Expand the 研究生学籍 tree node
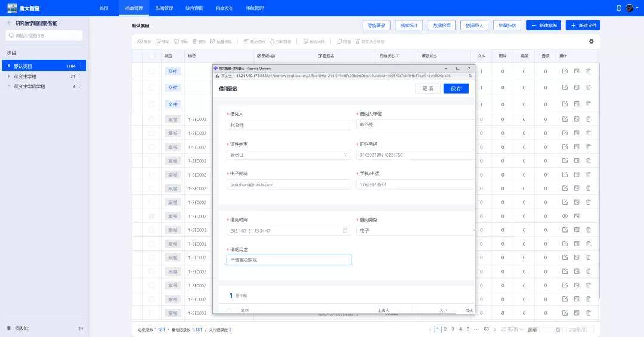 click(9, 76)
